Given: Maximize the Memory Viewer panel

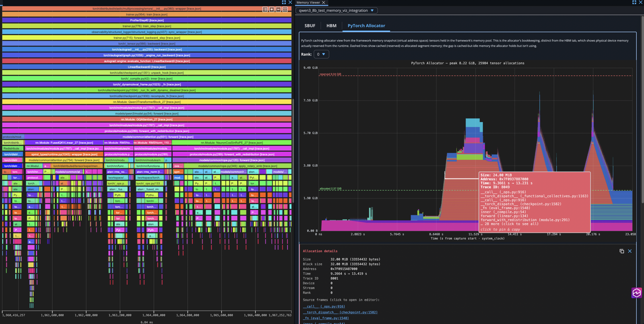Looking at the screenshot, I should [634, 2].
